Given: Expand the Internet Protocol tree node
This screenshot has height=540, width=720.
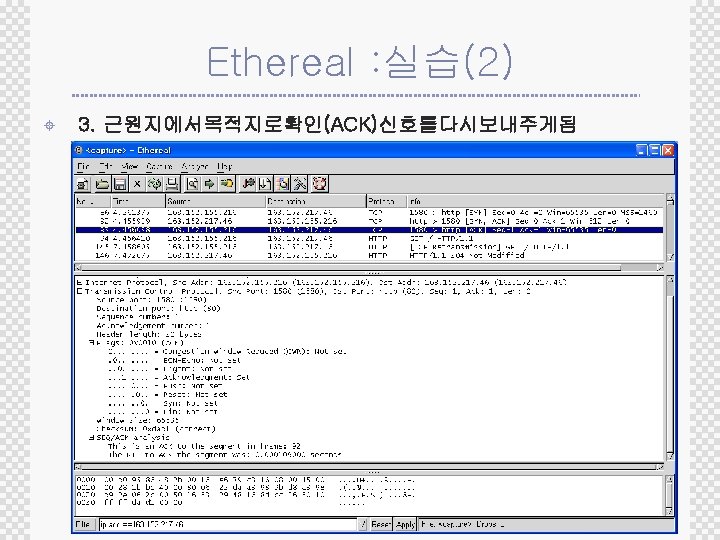Looking at the screenshot, I should (x=79, y=282).
